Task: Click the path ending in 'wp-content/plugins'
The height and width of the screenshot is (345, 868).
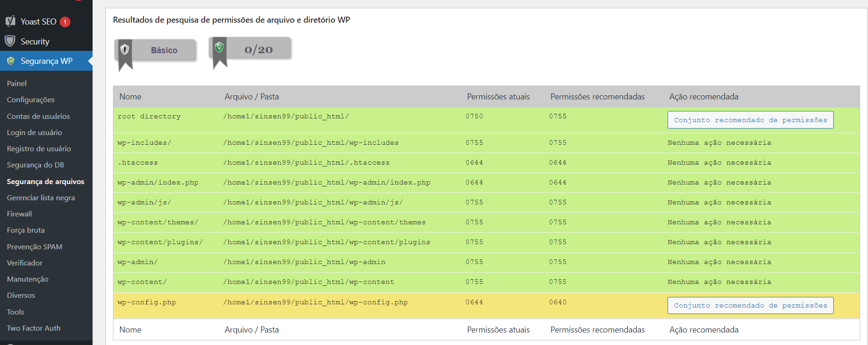Action: [x=327, y=242]
